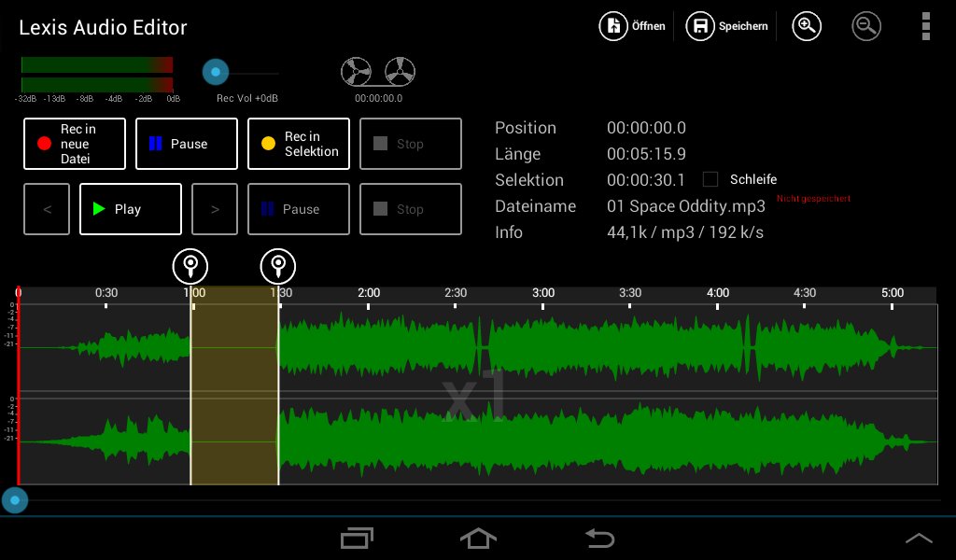This screenshot has height=560, width=956.
Task: Play the audio file
Action: pyautogui.click(x=130, y=209)
